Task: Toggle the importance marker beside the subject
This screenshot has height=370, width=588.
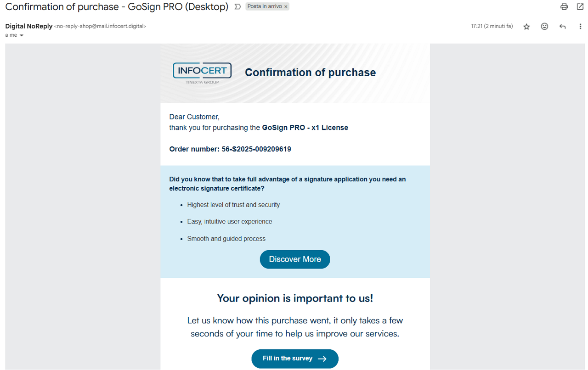Action: coord(237,7)
